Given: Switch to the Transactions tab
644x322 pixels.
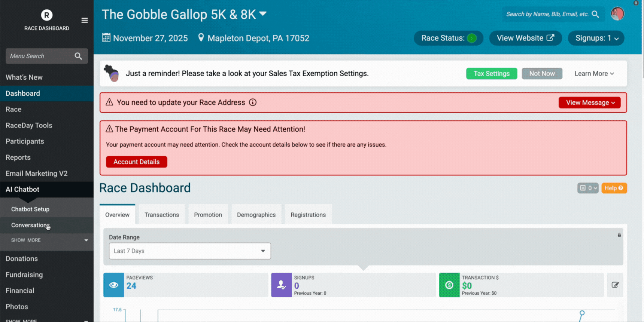Looking at the screenshot, I should [162, 215].
